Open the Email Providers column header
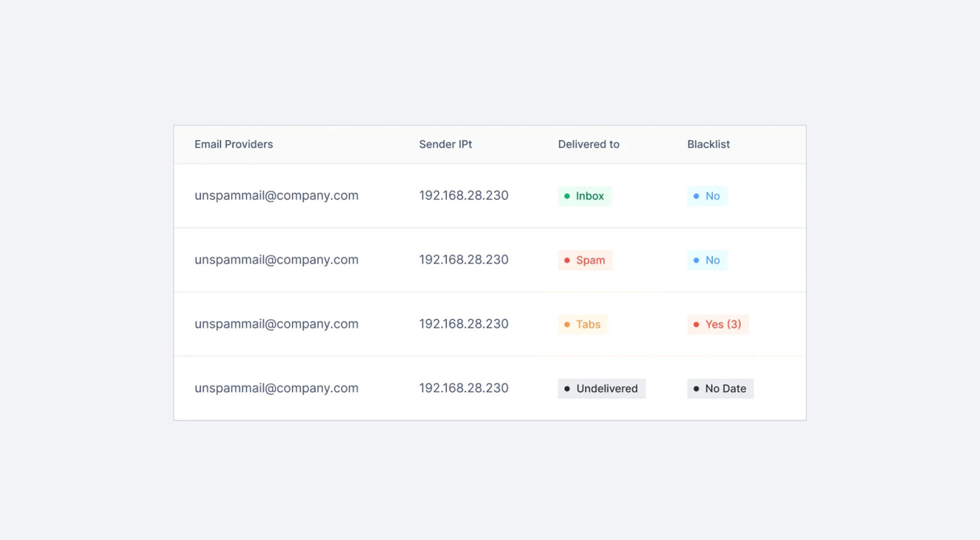This screenshot has width=980, height=540. coord(233,144)
